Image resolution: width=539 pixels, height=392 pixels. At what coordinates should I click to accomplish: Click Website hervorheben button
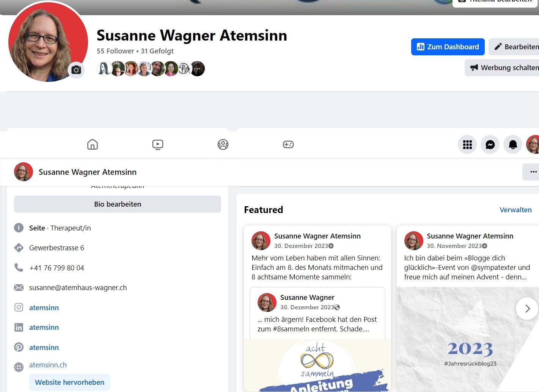point(69,382)
